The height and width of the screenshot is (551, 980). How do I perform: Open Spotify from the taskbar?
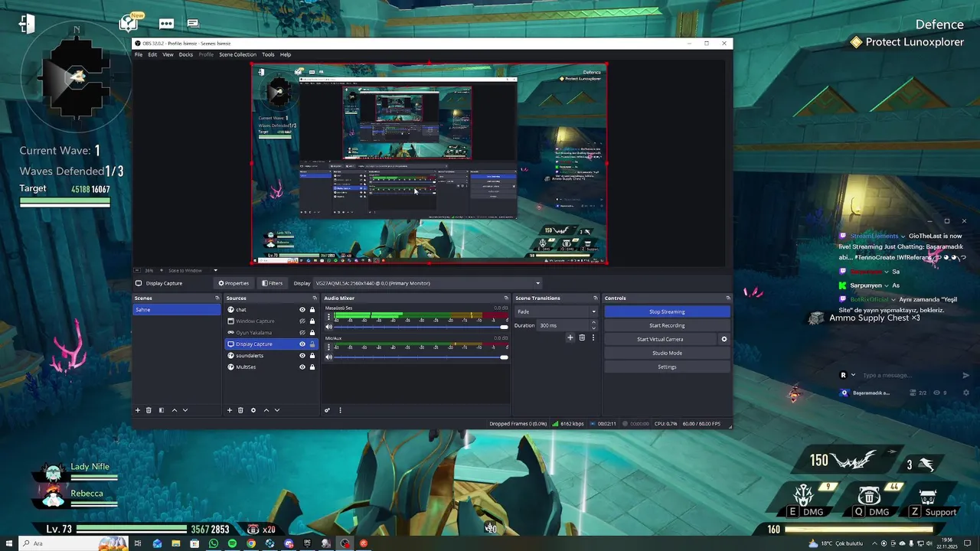pos(232,543)
